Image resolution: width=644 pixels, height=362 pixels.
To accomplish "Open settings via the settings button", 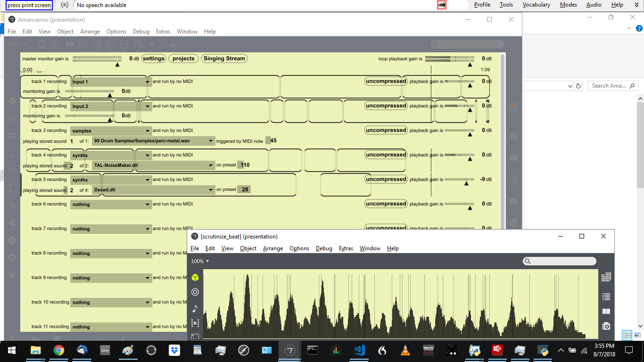I will click(x=155, y=58).
